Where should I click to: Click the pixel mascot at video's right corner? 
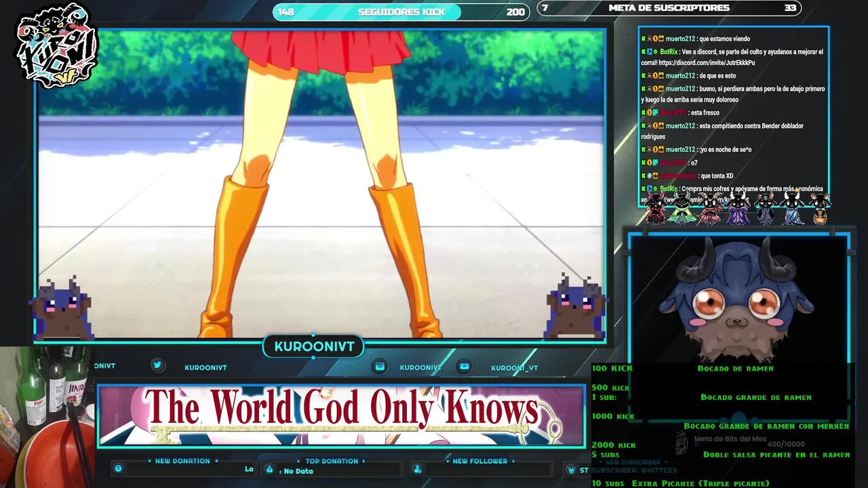click(574, 307)
